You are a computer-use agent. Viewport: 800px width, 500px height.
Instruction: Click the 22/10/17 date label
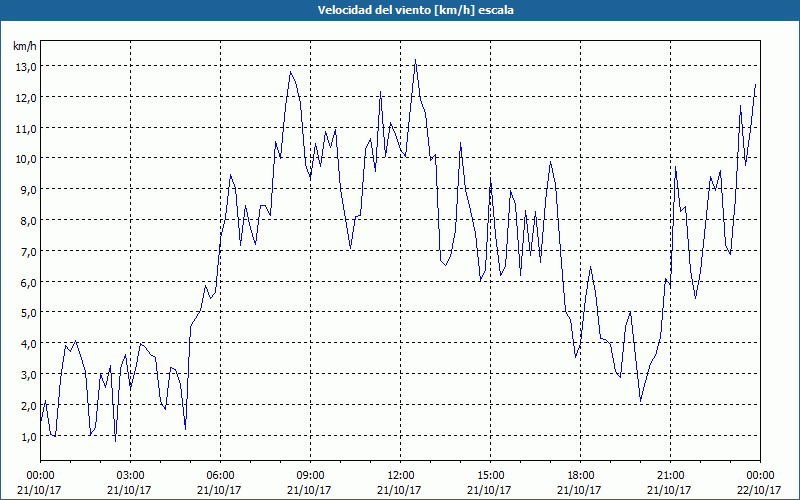(x=759, y=490)
